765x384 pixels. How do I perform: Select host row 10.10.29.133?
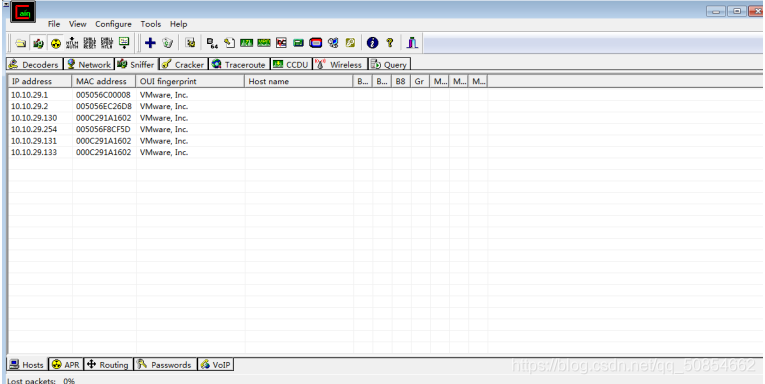(248, 152)
